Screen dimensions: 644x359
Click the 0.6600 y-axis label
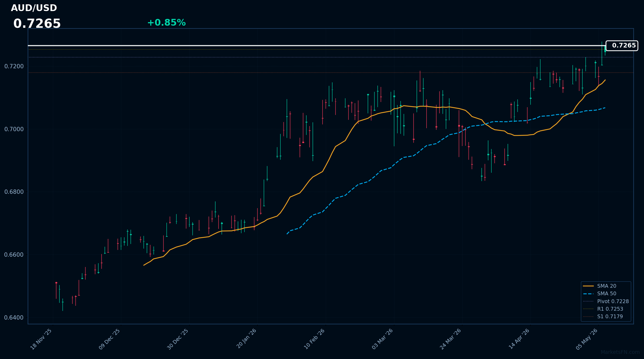pyautogui.click(x=14, y=255)
